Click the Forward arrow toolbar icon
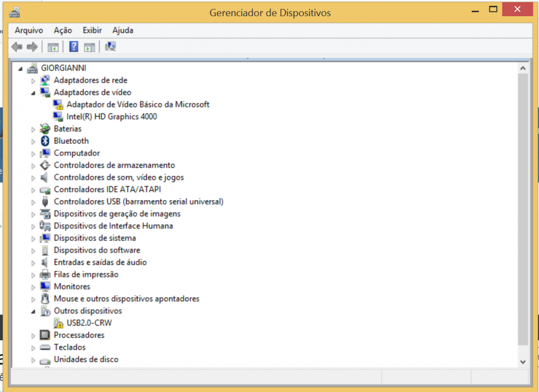This screenshot has width=539, height=392. (32, 47)
